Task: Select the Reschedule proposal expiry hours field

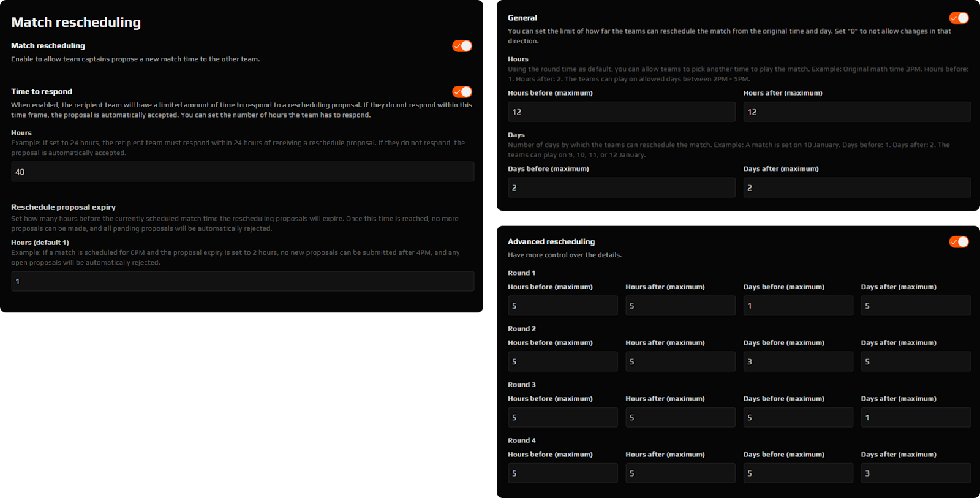Action: 243,281
